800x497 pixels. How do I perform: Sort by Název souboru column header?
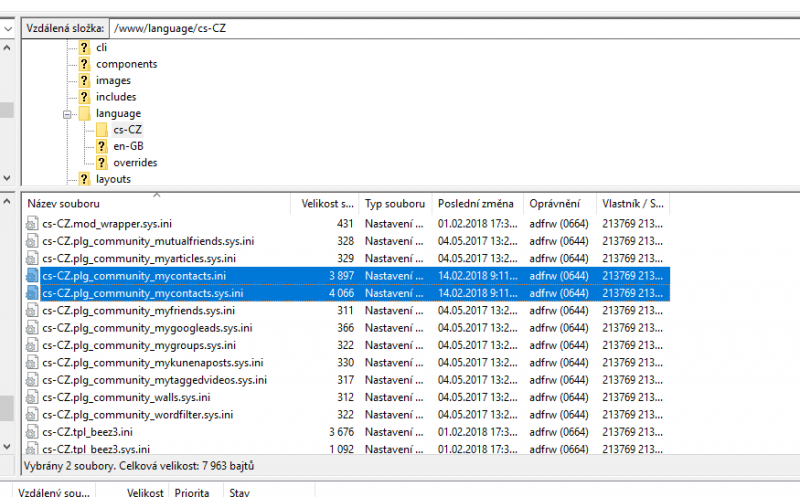coord(157,204)
